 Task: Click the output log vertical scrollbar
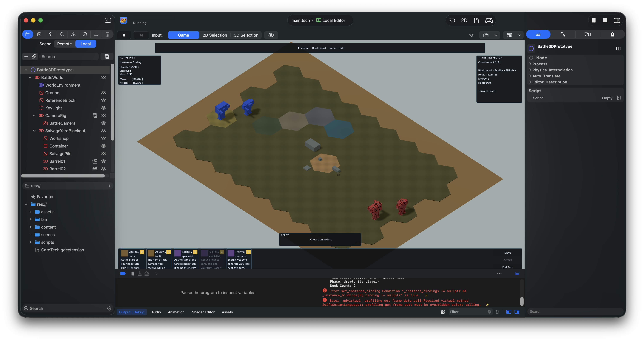coord(522,301)
